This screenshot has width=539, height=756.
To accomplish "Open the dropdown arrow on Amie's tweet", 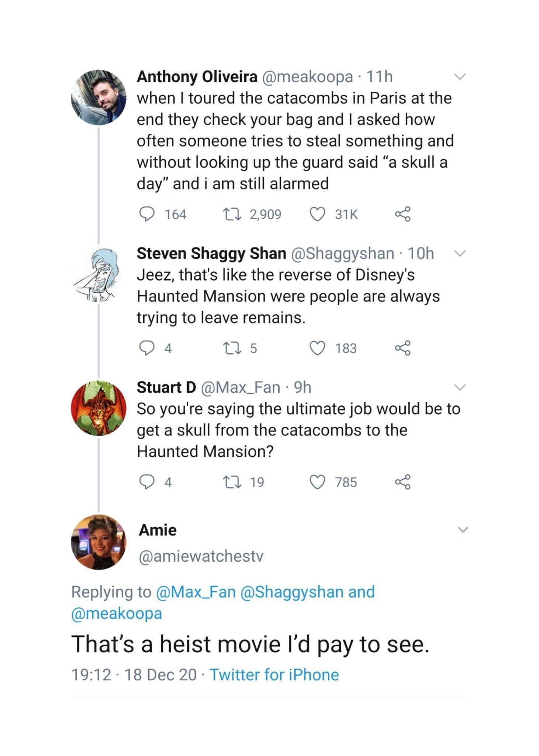I will point(463,530).
